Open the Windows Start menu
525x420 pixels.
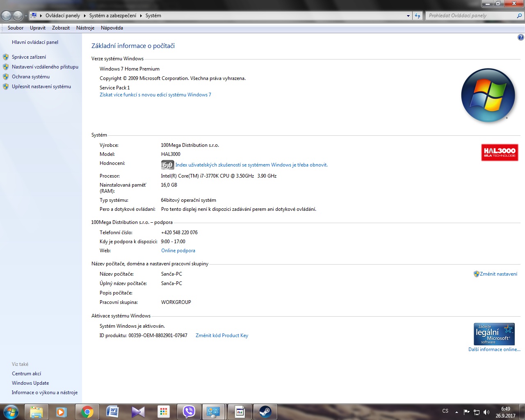[11, 411]
